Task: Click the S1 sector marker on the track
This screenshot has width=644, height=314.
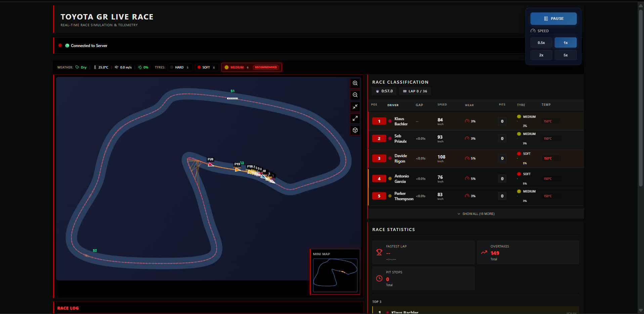Action: pos(232,91)
